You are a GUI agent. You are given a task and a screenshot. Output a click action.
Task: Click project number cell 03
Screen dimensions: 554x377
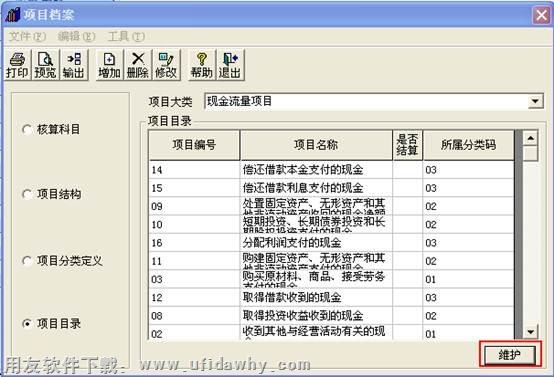pos(194,279)
